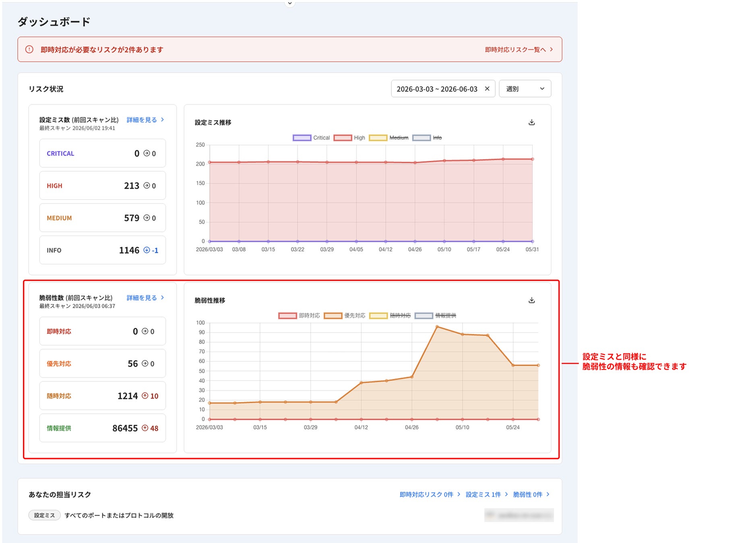Download the 設定ミス推移 chart

[x=531, y=122]
